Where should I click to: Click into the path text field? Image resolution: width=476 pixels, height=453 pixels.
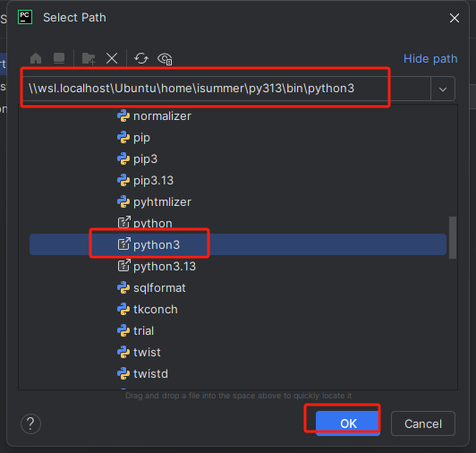(x=226, y=89)
